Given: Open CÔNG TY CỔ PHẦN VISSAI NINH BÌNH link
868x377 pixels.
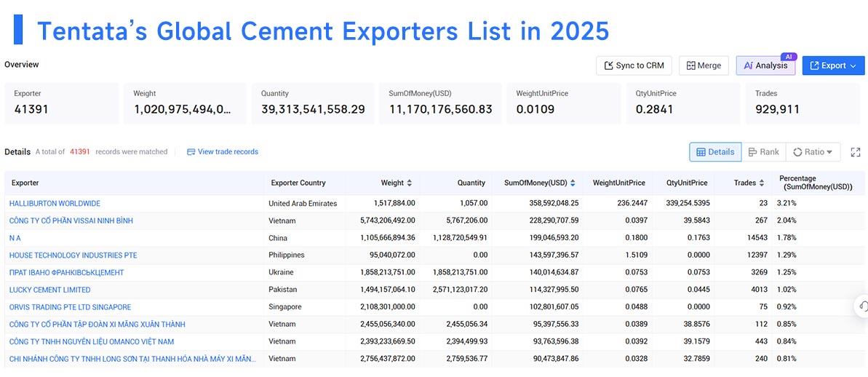Looking at the screenshot, I should 71,221.
